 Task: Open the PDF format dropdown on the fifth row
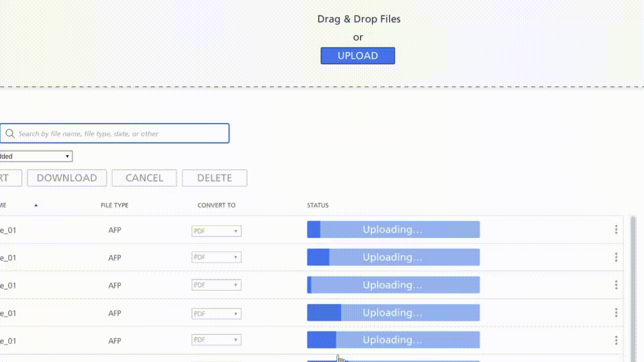click(x=236, y=339)
